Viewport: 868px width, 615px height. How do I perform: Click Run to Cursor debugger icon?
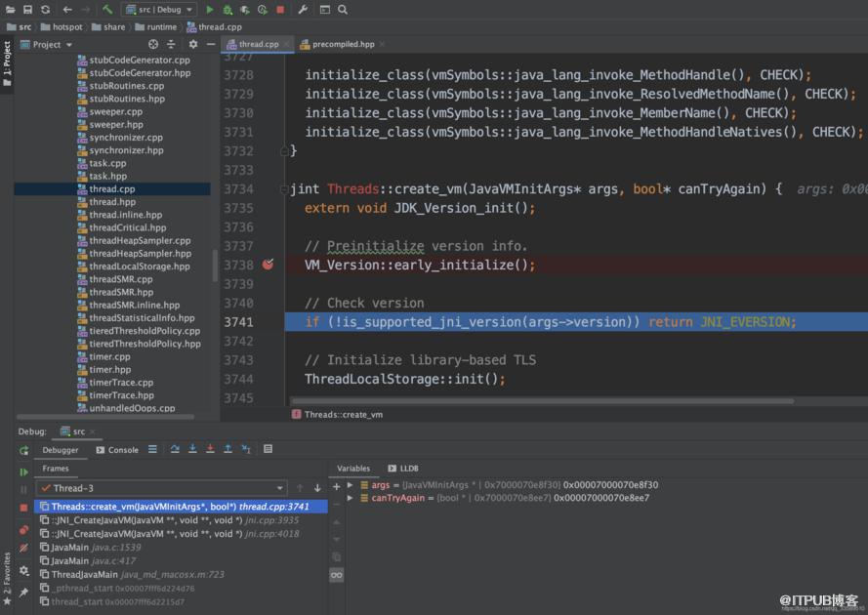pos(246,449)
